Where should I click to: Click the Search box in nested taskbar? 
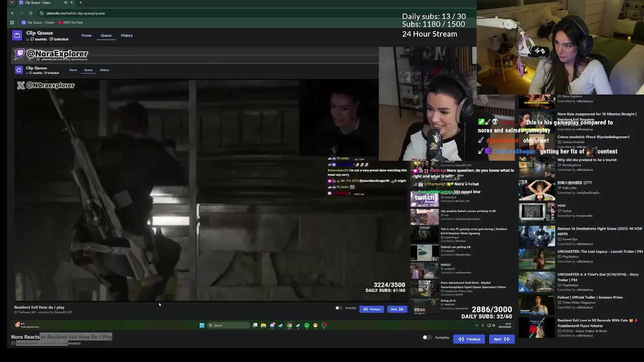tap(229, 325)
